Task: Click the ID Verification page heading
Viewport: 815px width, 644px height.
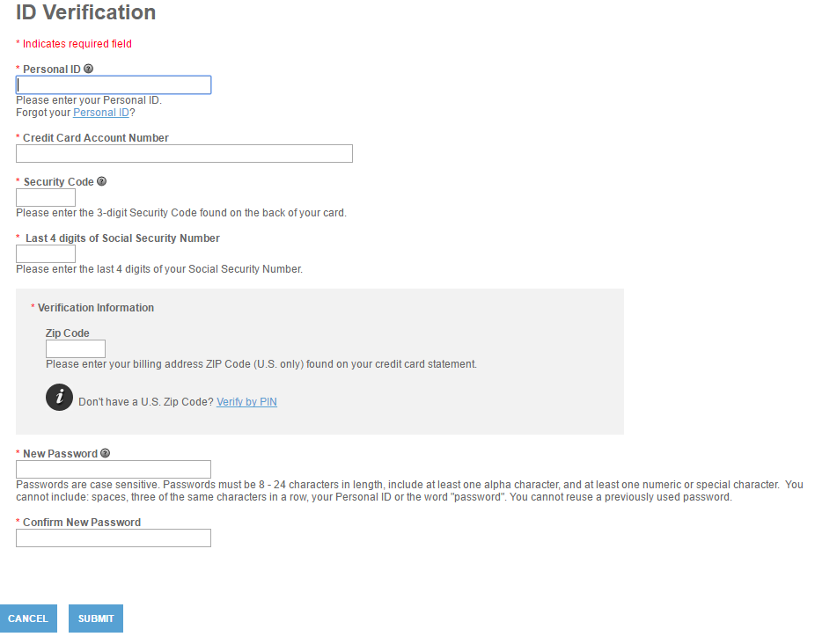Action: click(85, 12)
